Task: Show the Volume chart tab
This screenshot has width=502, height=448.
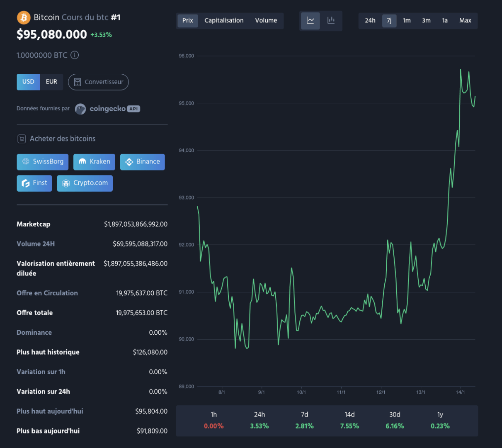Action: [x=266, y=20]
